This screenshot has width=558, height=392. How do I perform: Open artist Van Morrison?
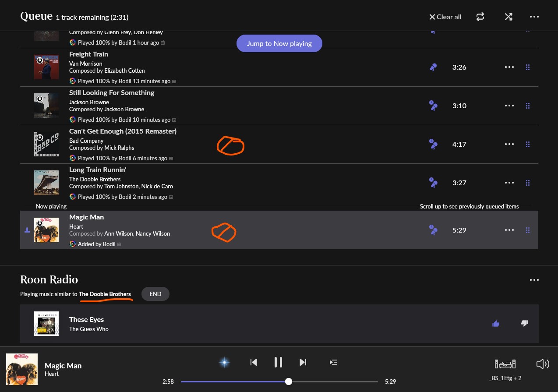86,64
